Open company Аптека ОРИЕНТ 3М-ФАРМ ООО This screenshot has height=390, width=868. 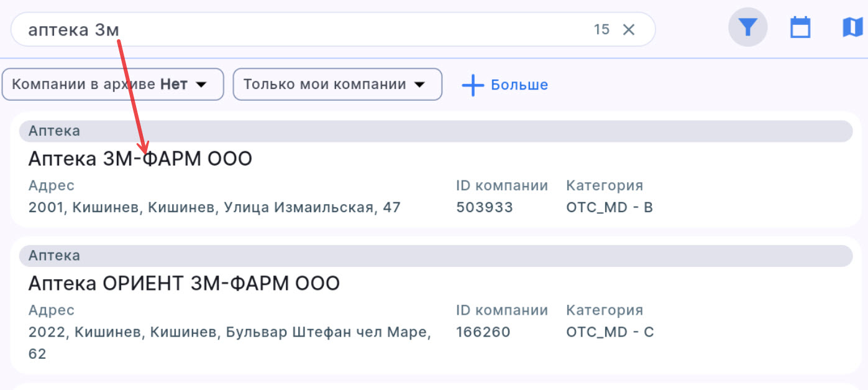click(x=184, y=283)
